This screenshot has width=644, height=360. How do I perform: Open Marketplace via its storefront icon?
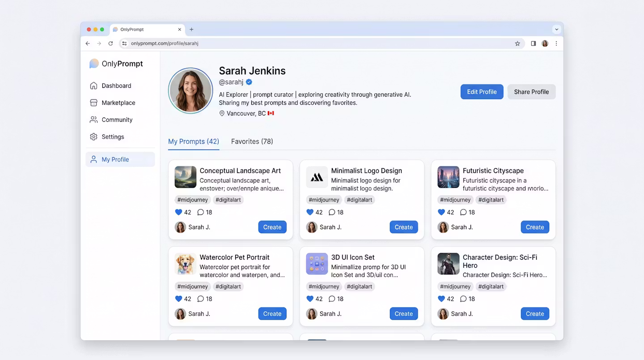click(93, 103)
